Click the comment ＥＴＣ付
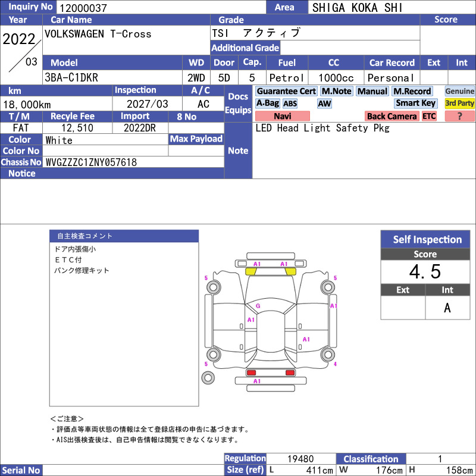 [x=68, y=260]
